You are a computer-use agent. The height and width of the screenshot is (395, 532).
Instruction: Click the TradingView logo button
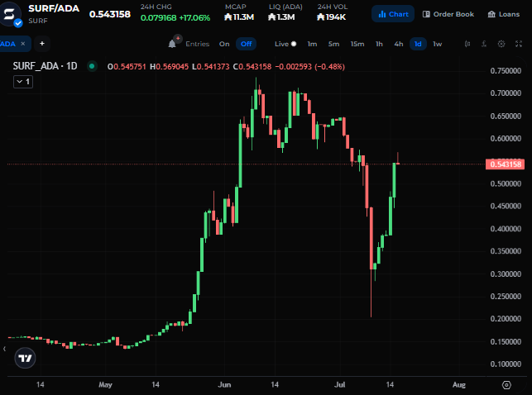coord(25,358)
